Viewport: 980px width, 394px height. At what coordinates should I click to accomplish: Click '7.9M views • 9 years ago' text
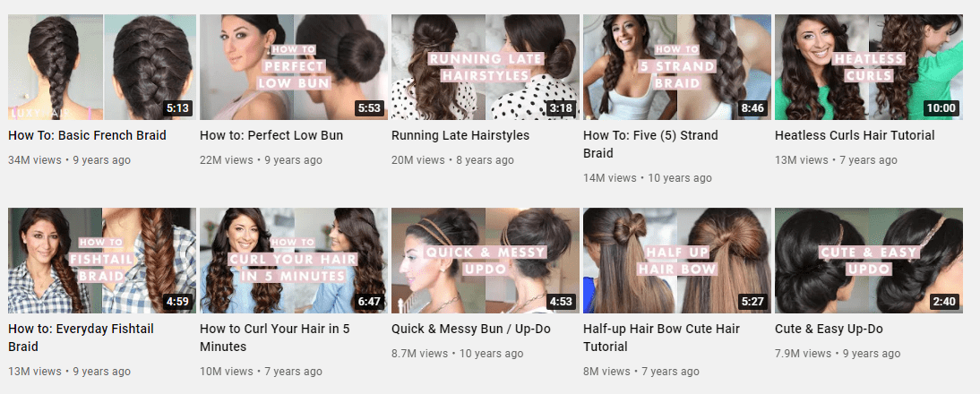click(x=838, y=354)
